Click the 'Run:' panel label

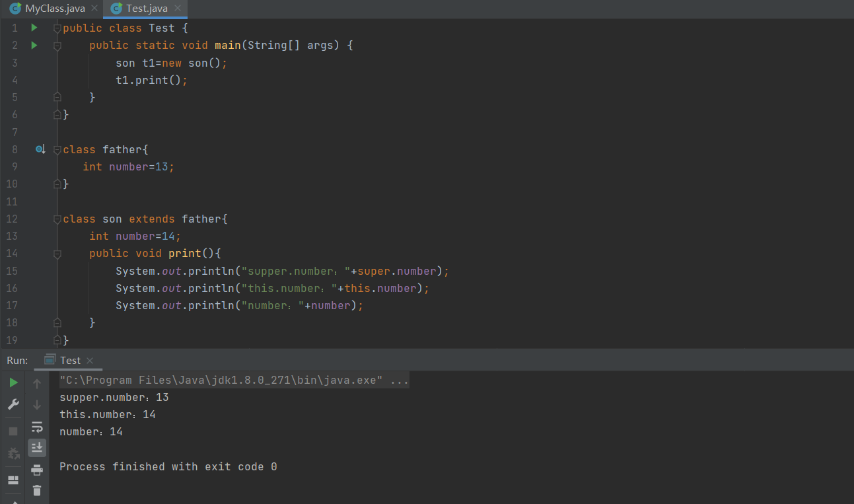coord(17,360)
